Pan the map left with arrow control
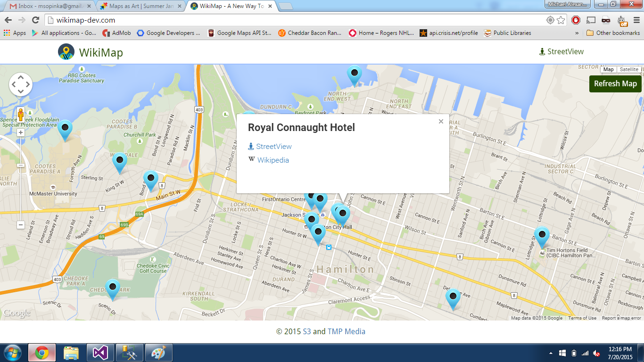Viewport: 644px width, 362px height. [x=14, y=85]
